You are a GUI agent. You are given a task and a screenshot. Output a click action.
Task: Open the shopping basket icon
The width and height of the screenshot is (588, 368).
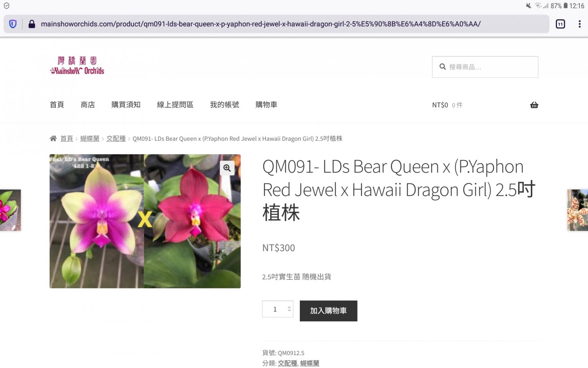[x=534, y=105]
